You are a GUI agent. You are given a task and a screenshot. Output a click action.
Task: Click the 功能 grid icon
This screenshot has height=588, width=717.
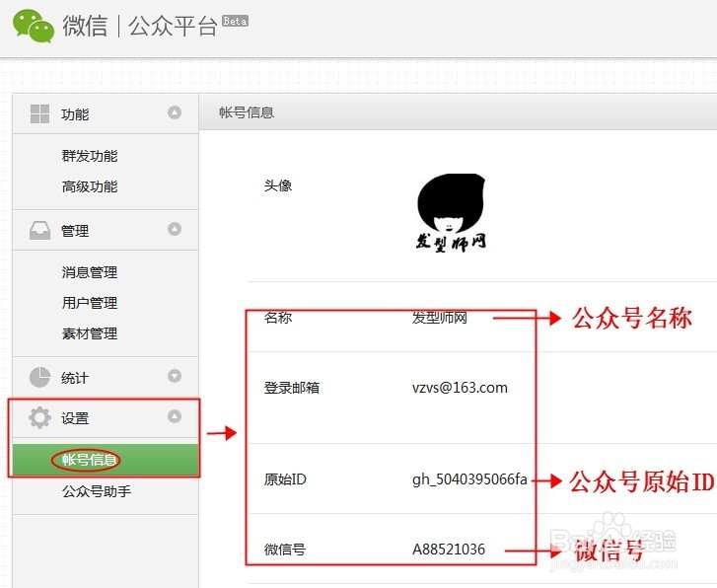[39, 113]
